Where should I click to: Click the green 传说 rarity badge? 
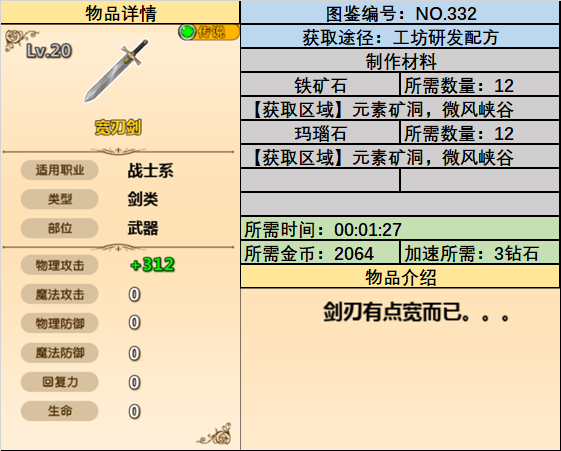pos(209,32)
